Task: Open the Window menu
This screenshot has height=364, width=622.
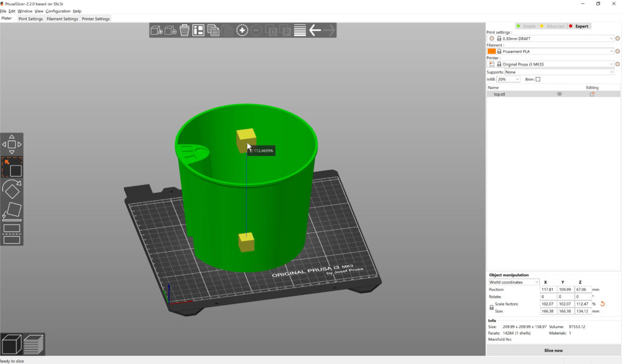Action: coord(25,11)
